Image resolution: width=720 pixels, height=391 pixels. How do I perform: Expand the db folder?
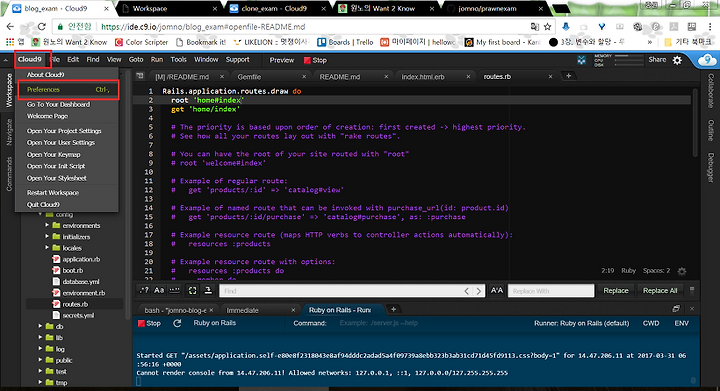coord(40,326)
